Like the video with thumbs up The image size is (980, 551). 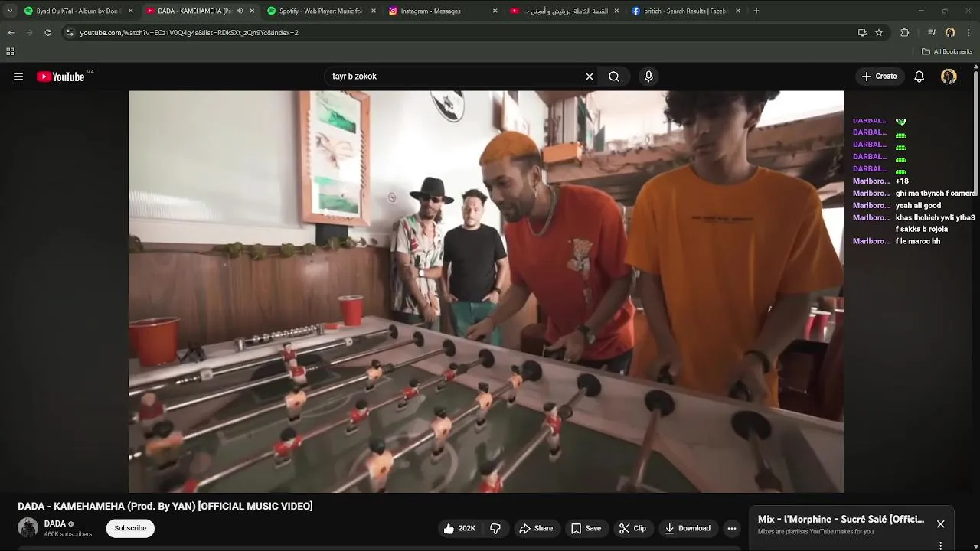459,528
